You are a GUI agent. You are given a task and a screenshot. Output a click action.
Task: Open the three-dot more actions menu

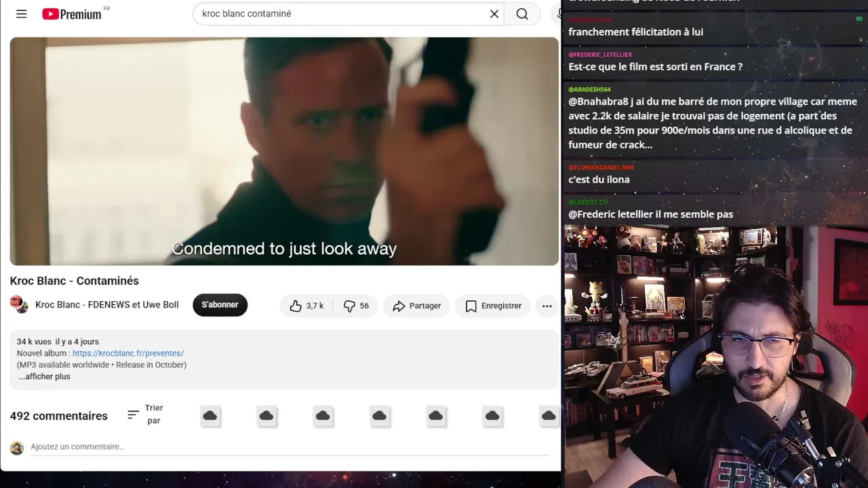pyautogui.click(x=547, y=306)
